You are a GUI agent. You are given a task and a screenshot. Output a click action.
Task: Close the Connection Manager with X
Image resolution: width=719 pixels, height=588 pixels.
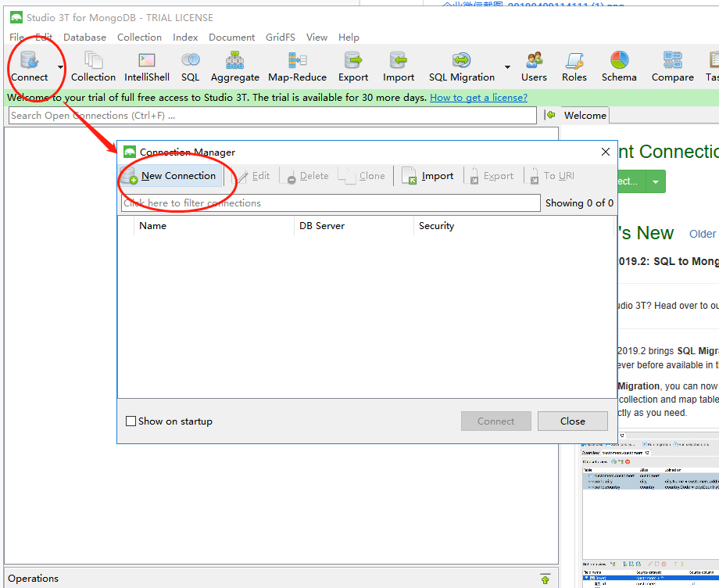click(x=605, y=152)
